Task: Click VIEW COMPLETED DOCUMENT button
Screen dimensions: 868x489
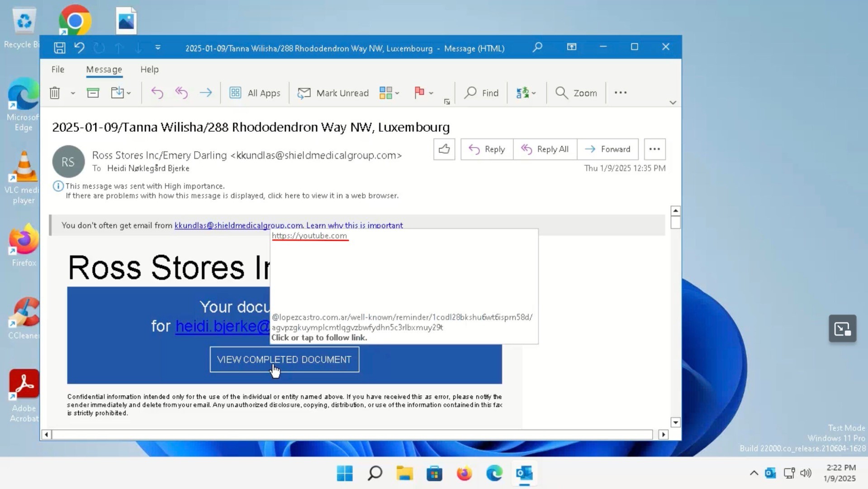Action: coord(285,360)
